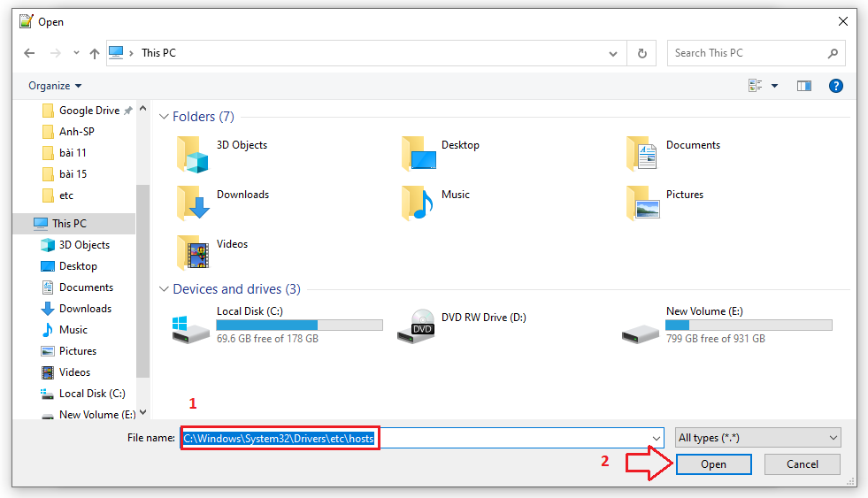This screenshot has width=868, height=498.
Task: Select Google Drive in the sidebar
Action: click(88, 111)
